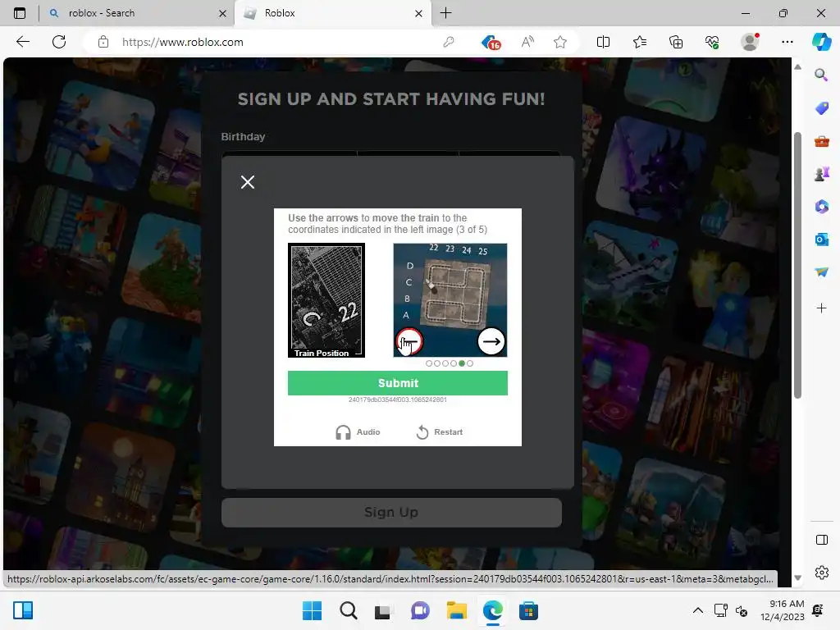Select the third progress dot
This screenshot has width=840, height=630.
click(445, 363)
